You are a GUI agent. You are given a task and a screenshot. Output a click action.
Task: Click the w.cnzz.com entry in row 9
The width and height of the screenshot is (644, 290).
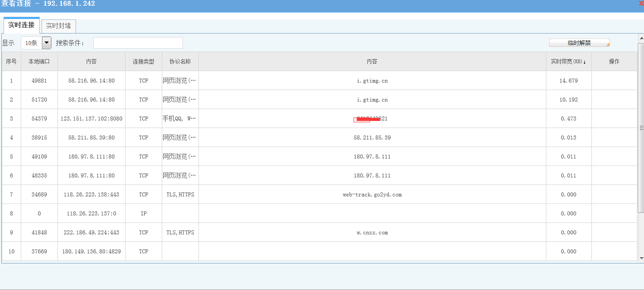pos(372,232)
